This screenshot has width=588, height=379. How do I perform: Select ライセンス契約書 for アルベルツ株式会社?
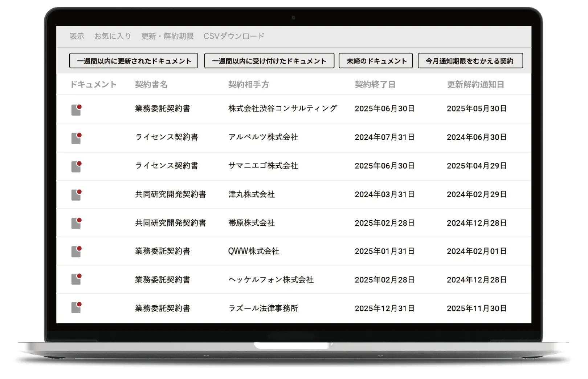pos(167,137)
